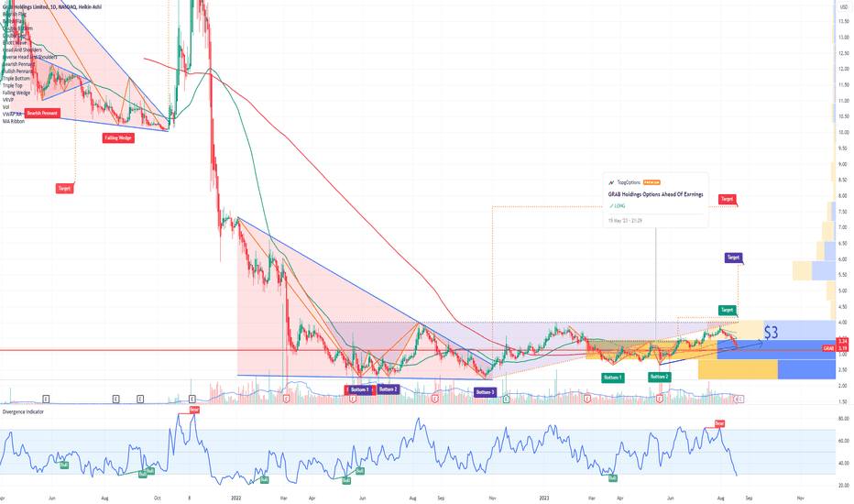
Task: Click the purple Target label
Action: [734, 257]
